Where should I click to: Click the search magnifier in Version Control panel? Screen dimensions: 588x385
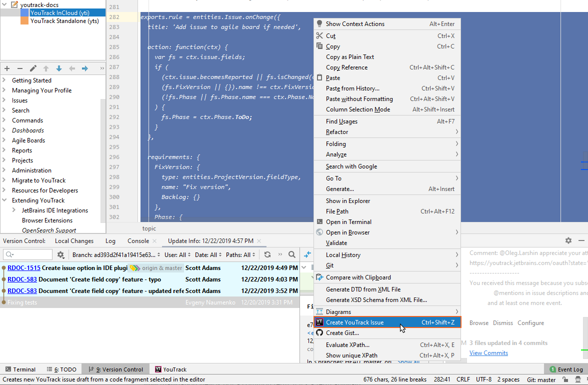tap(292, 254)
